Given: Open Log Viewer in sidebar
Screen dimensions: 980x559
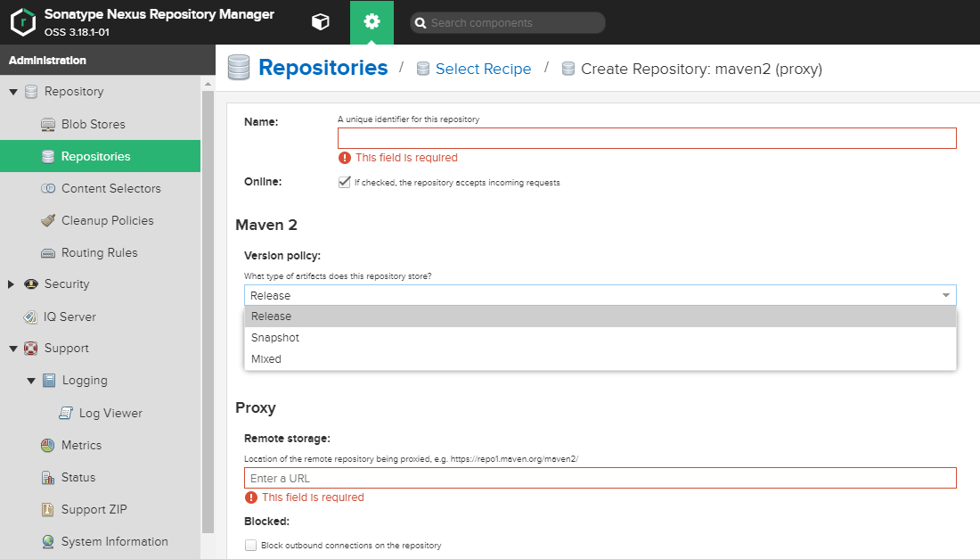Looking at the screenshot, I should [110, 413].
